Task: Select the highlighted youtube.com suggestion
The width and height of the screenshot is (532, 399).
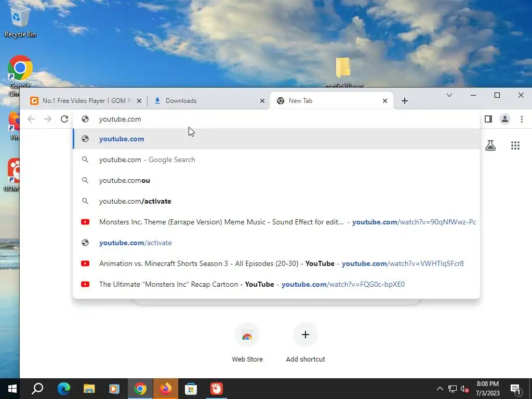Action: (276, 139)
